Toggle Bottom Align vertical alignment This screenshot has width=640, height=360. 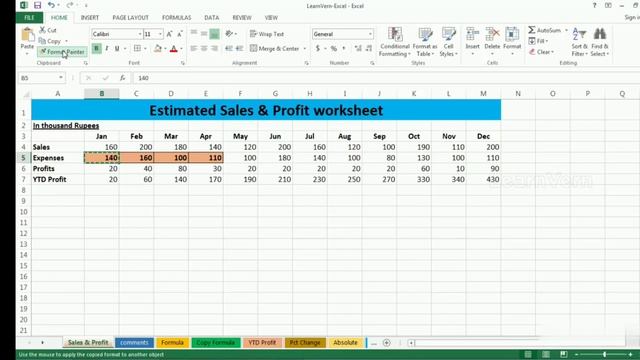coord(214,34)
